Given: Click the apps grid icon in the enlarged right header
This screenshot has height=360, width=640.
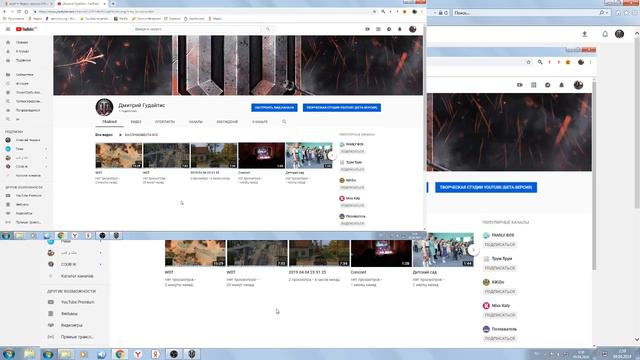Looking at the screenshot, I should point(533,85).
